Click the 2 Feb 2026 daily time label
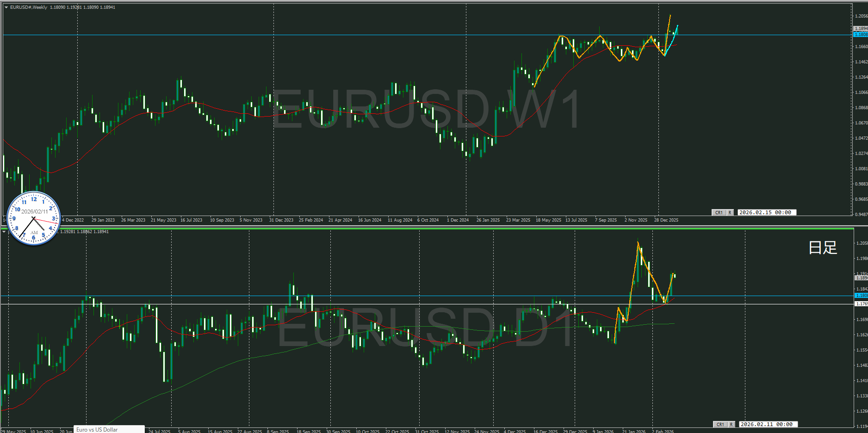The width and height of the screenshot is (868, 433). [663, 431]
